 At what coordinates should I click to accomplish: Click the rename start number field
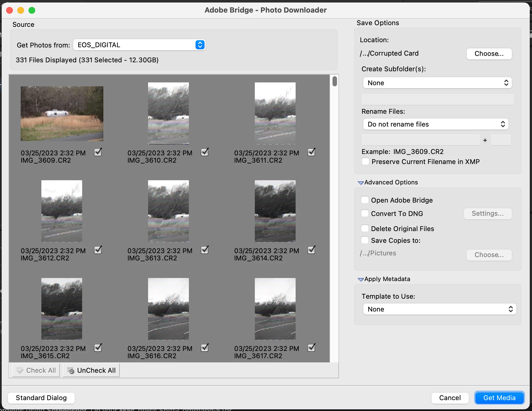[501, 140]
